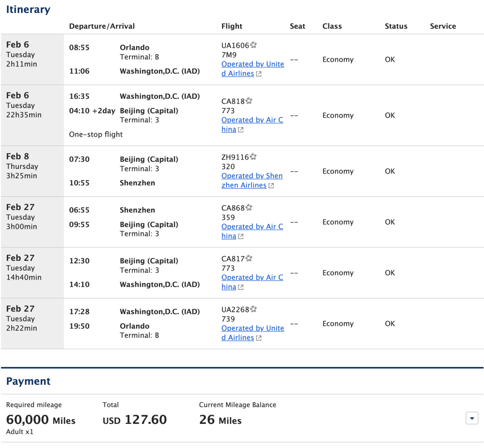
Task: Click the 60,000 Miles required mileage
Action: pos(41,420)
